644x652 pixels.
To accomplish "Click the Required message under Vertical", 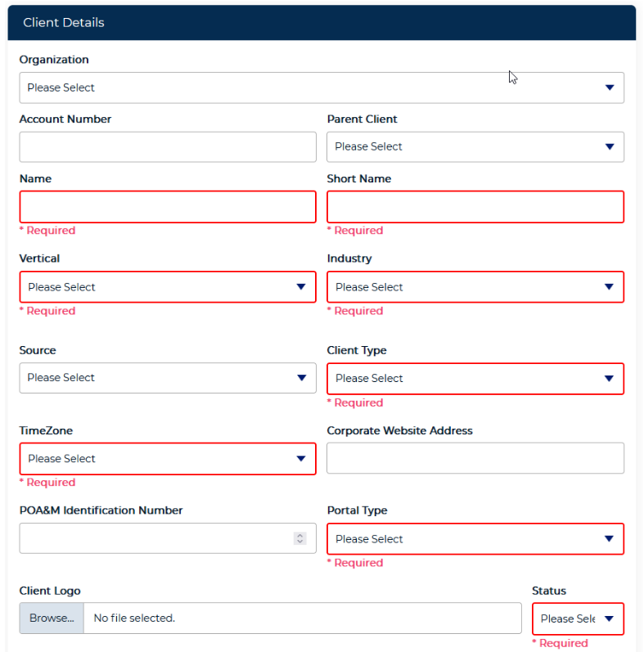I will click(47, 311).
